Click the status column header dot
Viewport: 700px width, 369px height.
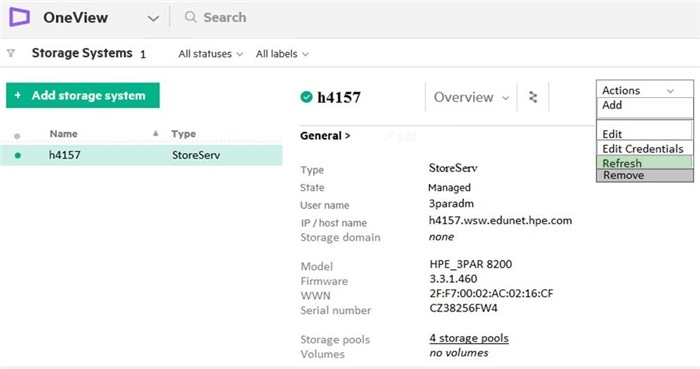(x=17, y=136)
